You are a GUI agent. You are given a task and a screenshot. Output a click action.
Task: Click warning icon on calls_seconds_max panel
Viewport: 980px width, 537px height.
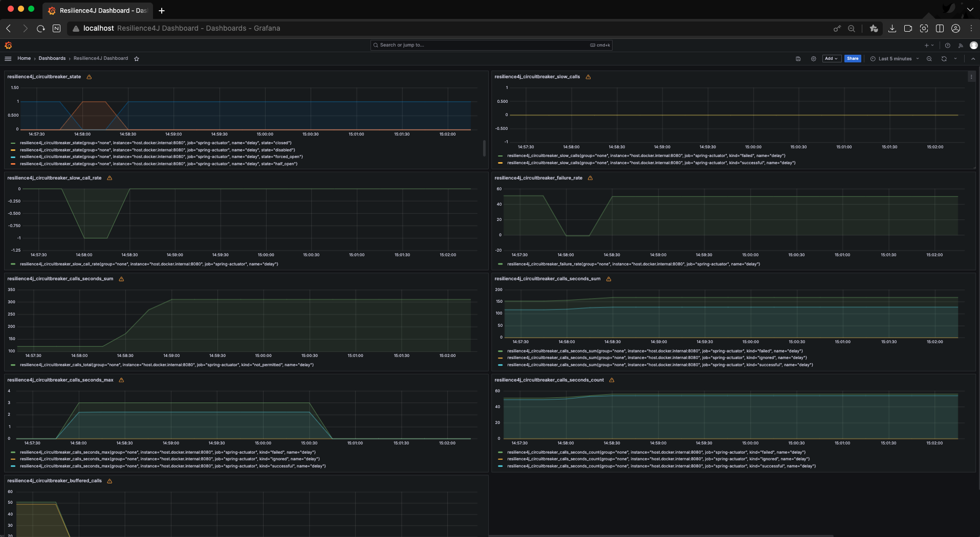[x=121, y=380]
